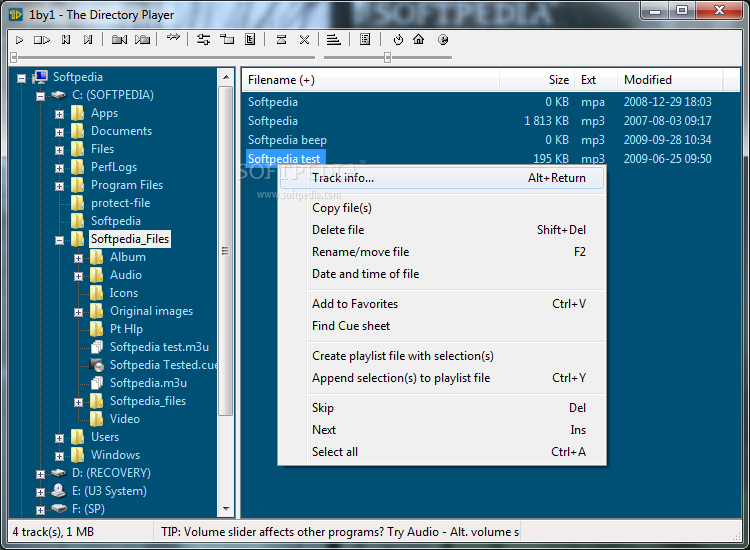Expand the Files folder node

click(59, 151)
